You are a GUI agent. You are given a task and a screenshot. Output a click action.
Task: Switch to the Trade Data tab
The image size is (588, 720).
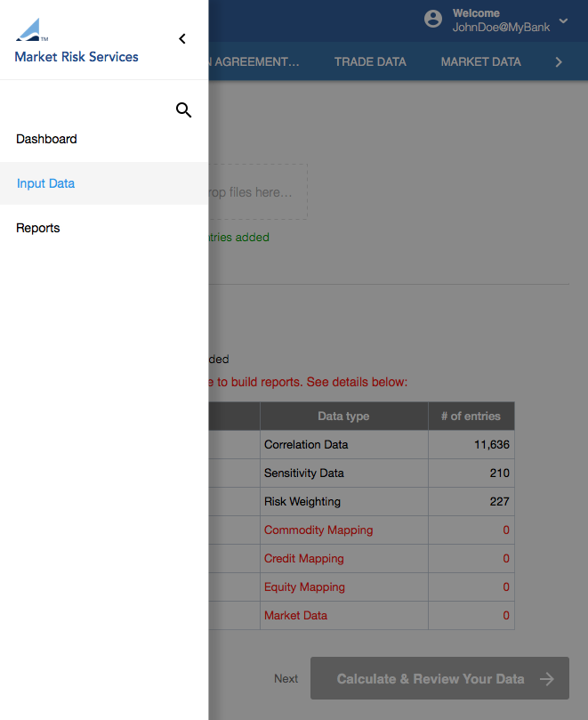370,62
